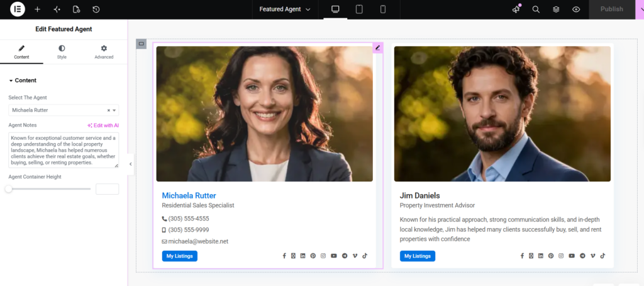The height and width of the screenshot is (286, 644).
Task: Open Michaela's Telegram icon
Action: coord(345,256)
